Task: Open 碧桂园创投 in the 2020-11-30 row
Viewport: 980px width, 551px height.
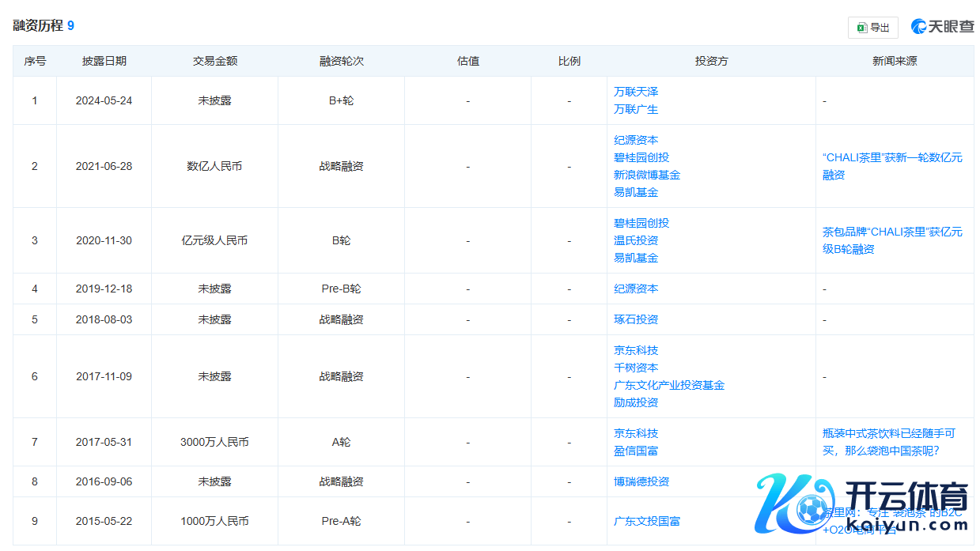Action: (x=641, y=223)
